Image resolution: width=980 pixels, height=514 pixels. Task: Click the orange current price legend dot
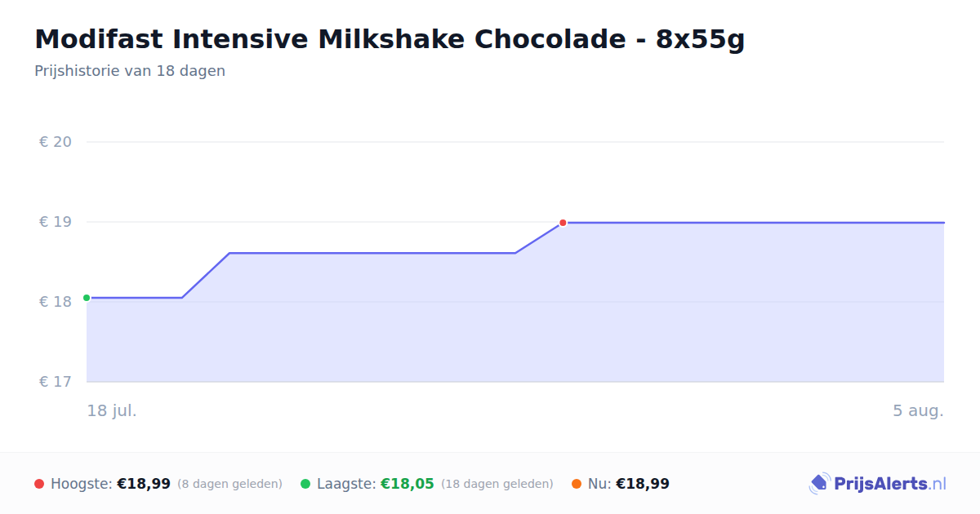point(577,484)
